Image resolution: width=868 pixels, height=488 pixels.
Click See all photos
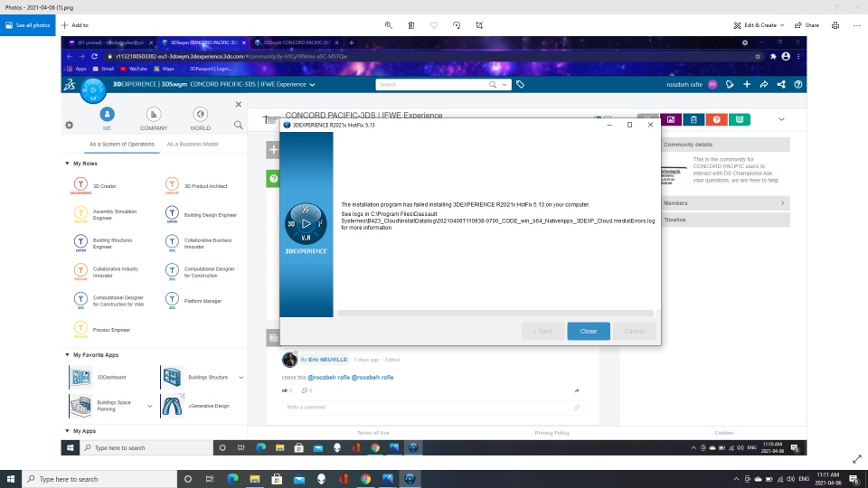click(x=28, y=25)
